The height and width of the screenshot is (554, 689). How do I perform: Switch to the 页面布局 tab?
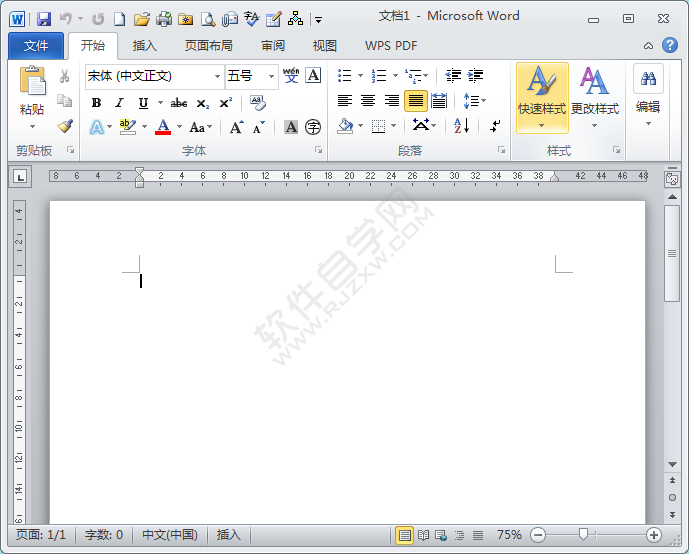coord(209,46)
